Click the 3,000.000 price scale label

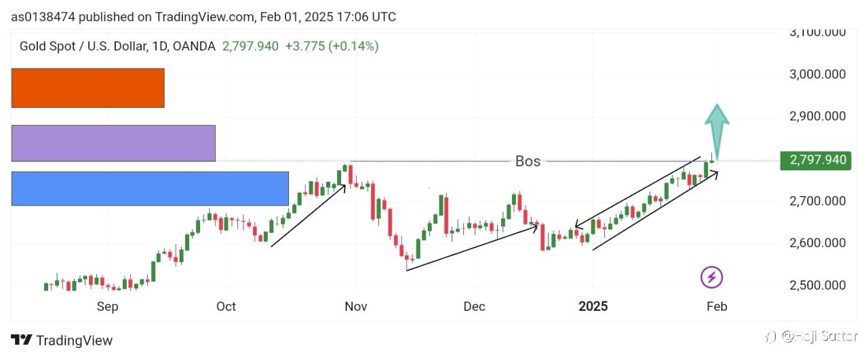click(x=817, y=74)
